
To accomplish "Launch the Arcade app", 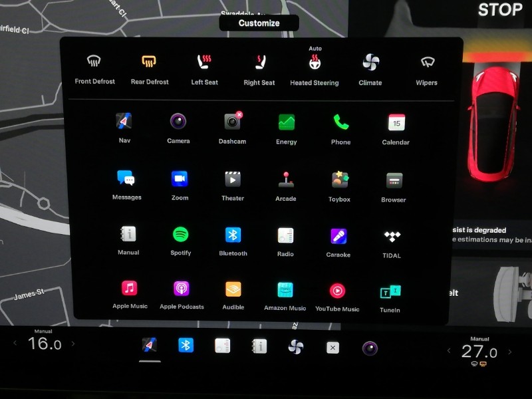I will [286, 180].
